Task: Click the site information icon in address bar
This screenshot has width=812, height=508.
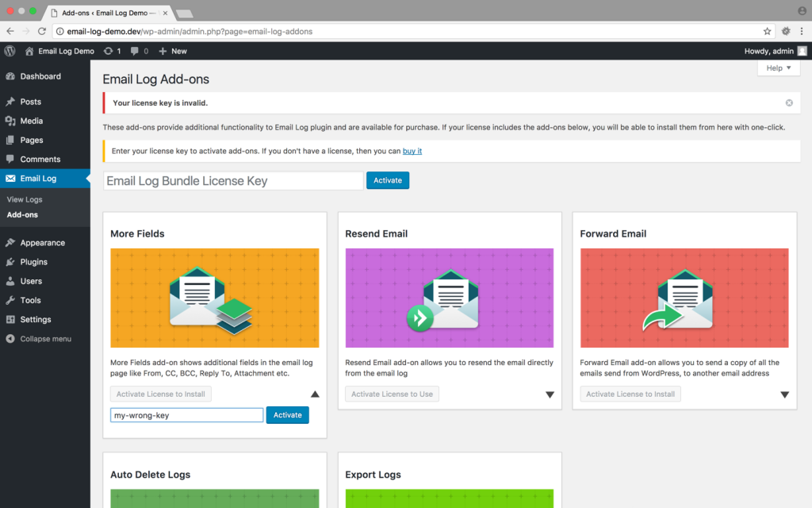Action: pos(60,31)
